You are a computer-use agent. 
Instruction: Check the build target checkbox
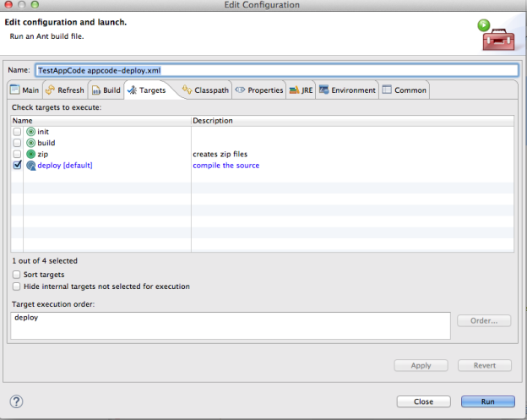[18, 143]
